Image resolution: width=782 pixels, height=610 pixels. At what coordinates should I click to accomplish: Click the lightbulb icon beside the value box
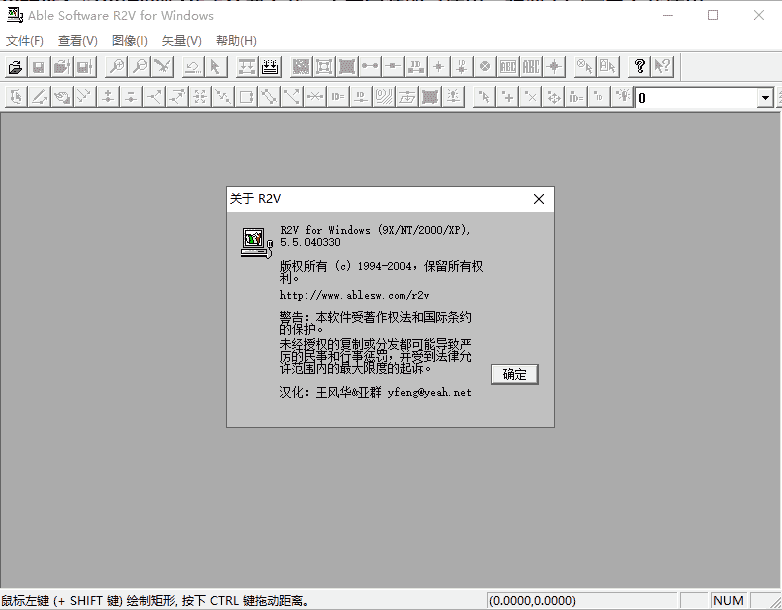622,97
